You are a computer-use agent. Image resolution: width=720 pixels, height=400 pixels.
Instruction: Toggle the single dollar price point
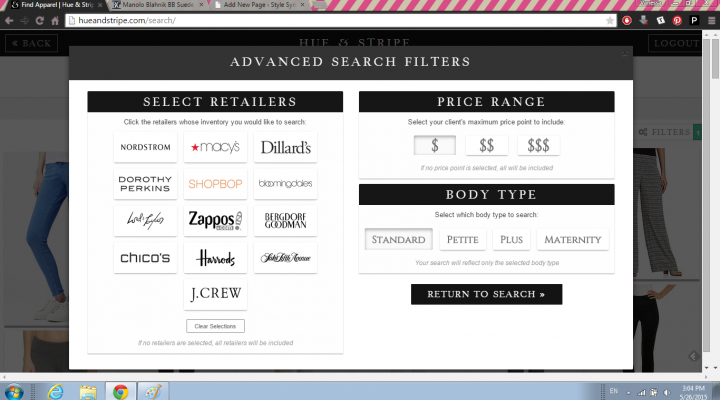[435, 146]
